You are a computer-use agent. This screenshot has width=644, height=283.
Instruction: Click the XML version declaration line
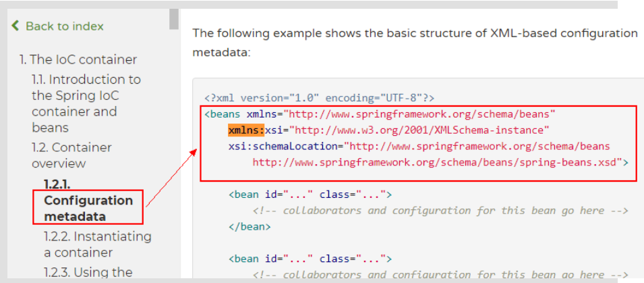pos(320,98)
